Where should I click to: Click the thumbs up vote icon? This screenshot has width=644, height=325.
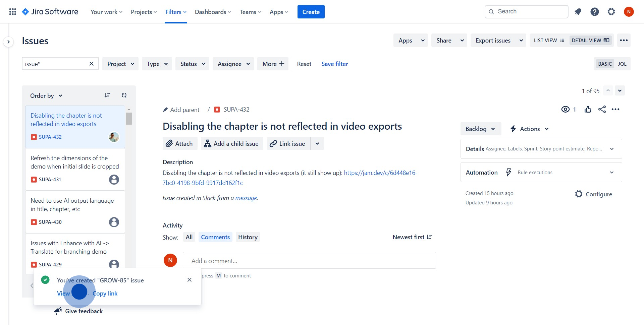click(x=588, y=109)
